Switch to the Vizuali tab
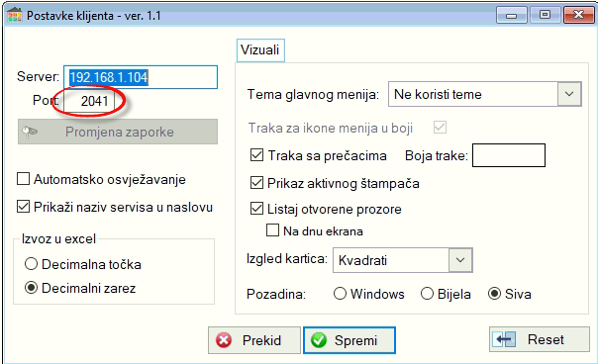Viewport: 598px width, 364px height. pyautogui.click(x=260, y=49)
